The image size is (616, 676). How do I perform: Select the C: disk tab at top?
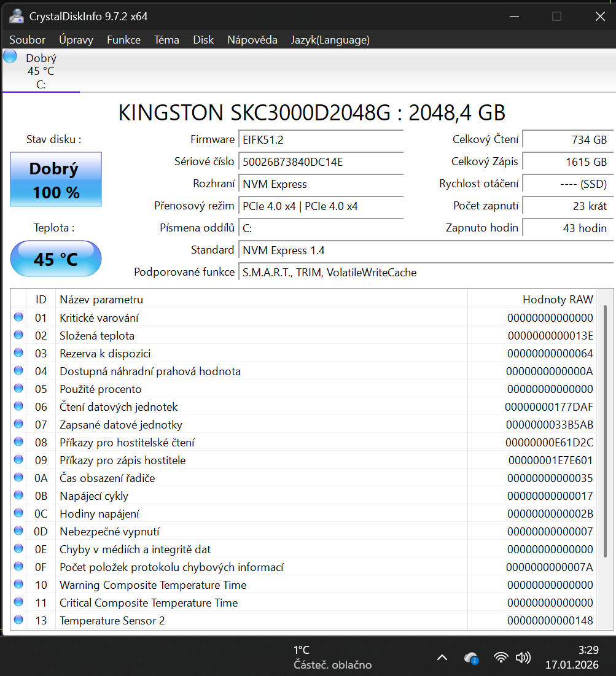[x=41, y=71]
